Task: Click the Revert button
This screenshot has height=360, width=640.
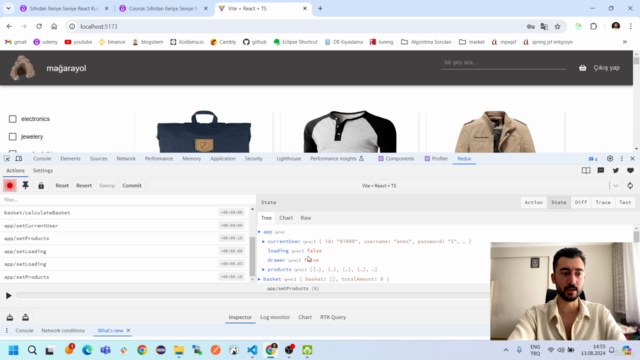Action: 84,186
